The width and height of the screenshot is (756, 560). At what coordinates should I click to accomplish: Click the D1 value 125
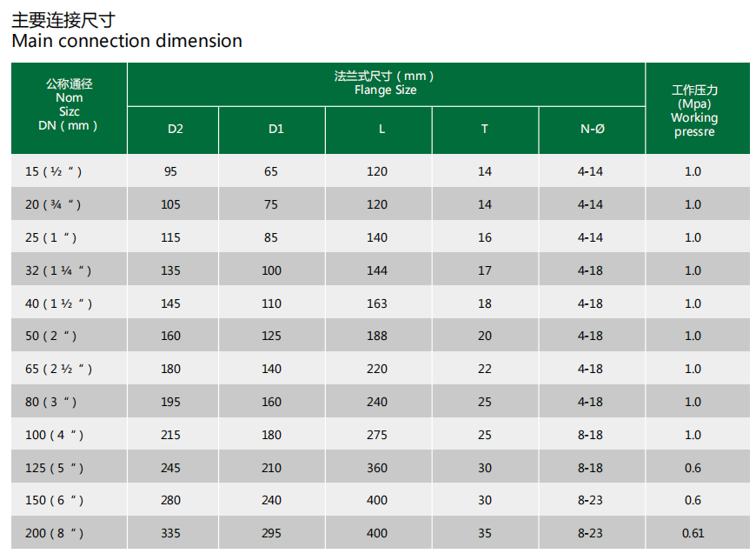pyautogui.click(x=271, y=336)
